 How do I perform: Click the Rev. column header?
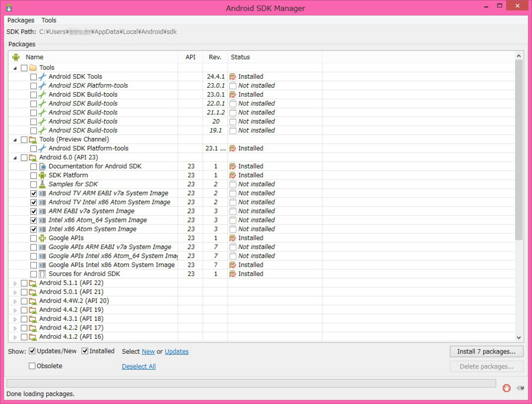tap(215, 57)
